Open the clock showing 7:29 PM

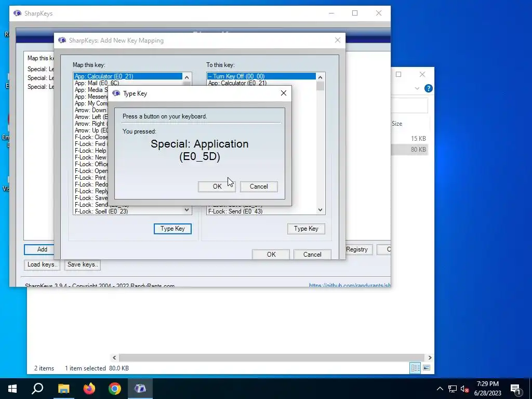pyautogui.click(x=487, y=389)
